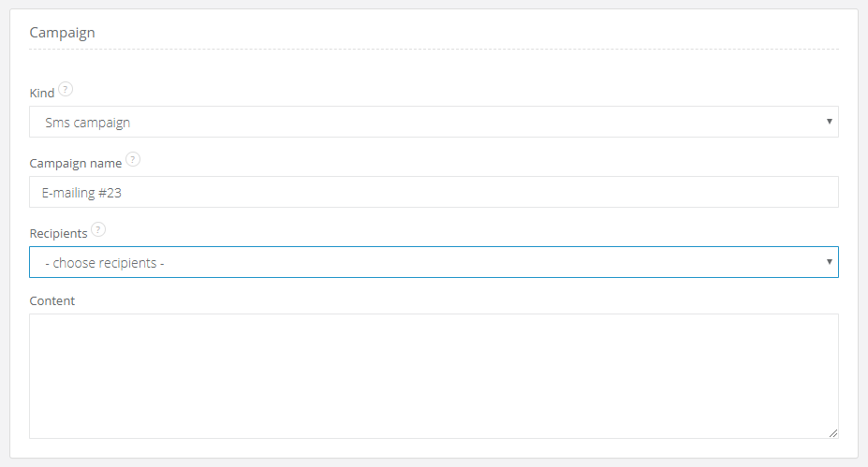Focus the large Content text area

click(433, 374)
